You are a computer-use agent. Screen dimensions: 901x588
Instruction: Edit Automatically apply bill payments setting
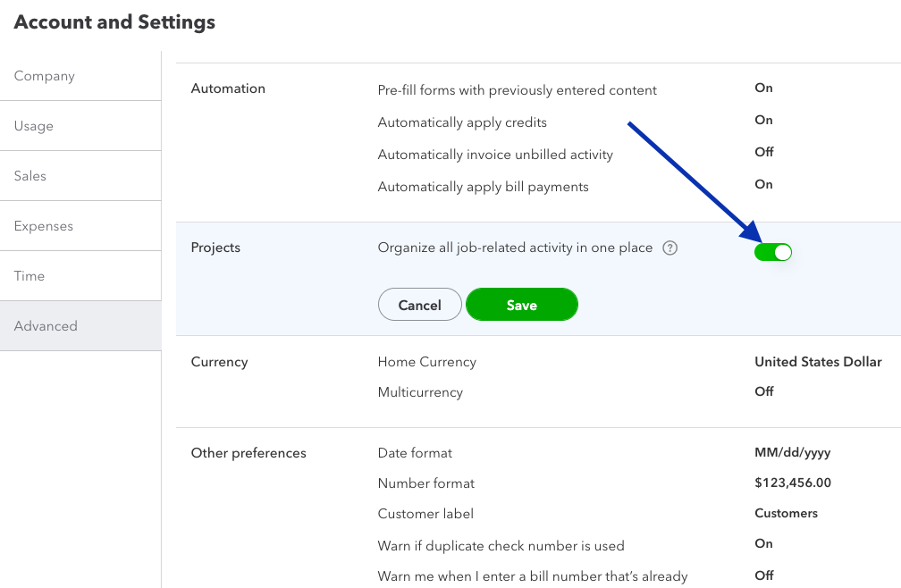pyautogui.click(x=484, y=187)
